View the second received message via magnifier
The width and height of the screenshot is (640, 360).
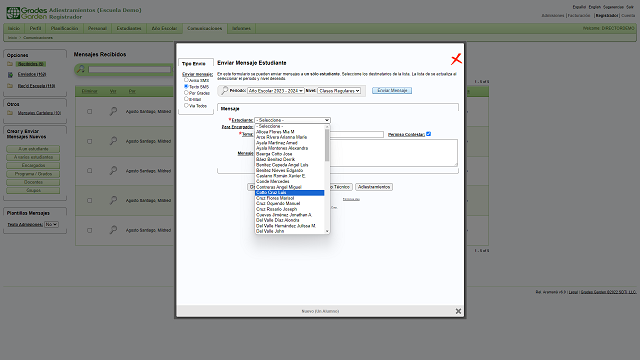(113, 141)
